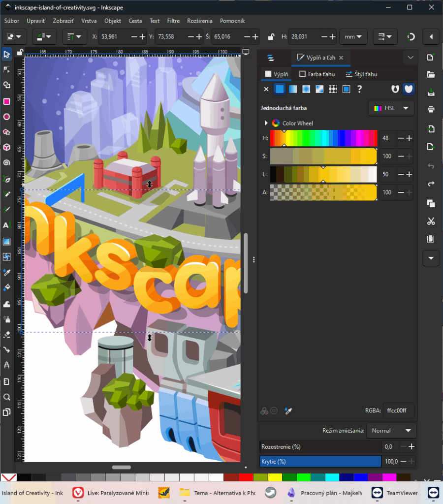The image size is (443, 504).
Task: Choose the Spiral tool
Action: tap(6, 162)
